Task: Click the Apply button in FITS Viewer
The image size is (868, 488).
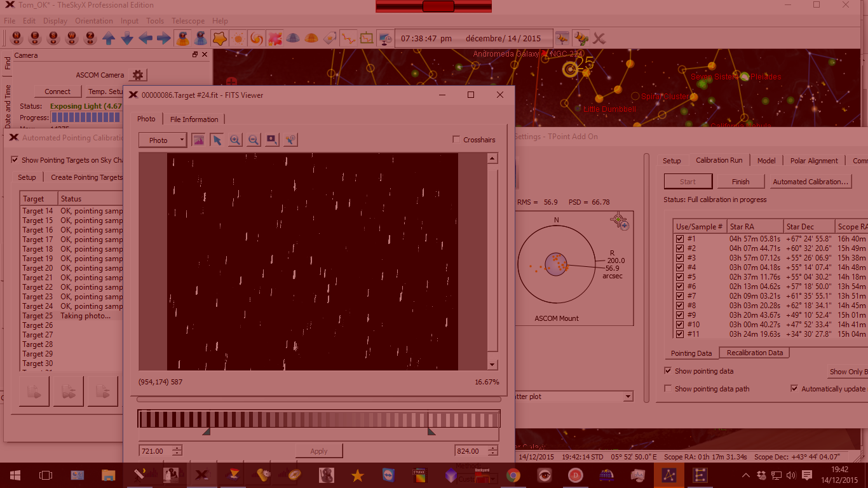Action: 319,451
